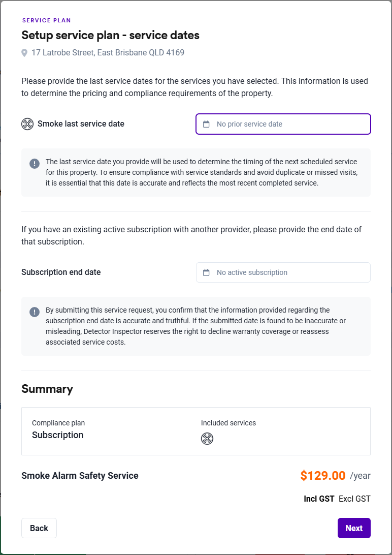The image size is (392, 555).
Task: Click the Subscription compliance plan text
Action: [x=57, y=435]
